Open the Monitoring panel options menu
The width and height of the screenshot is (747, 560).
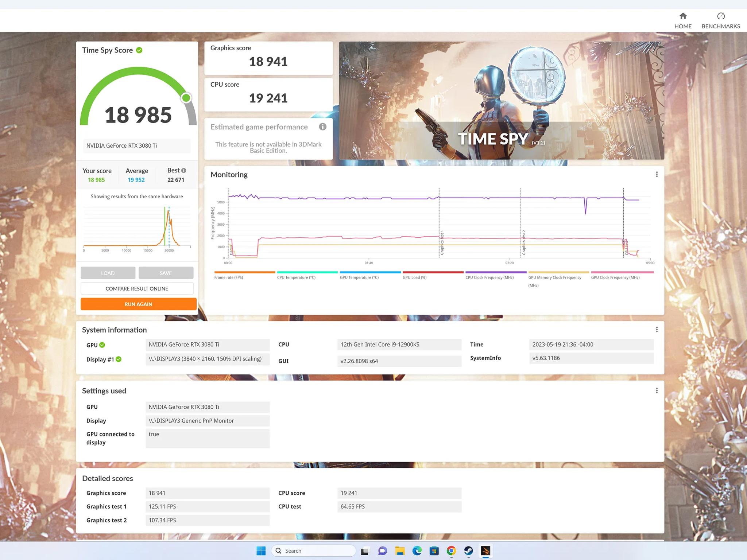657,175
